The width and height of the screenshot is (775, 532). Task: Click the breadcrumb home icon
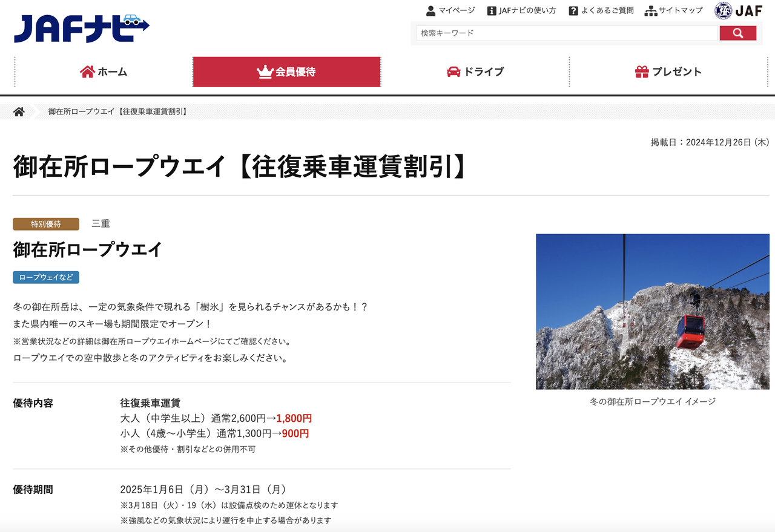point(19,111)
